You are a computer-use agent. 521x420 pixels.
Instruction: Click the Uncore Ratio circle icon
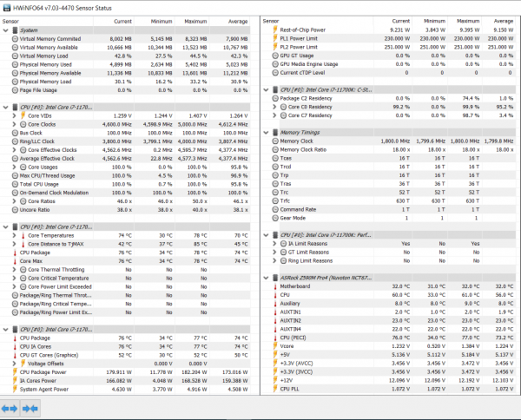click(15, 210)
